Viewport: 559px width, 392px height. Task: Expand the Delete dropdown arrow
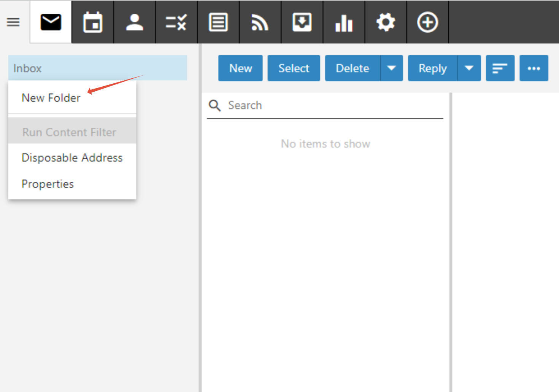[x=392, y=68]
